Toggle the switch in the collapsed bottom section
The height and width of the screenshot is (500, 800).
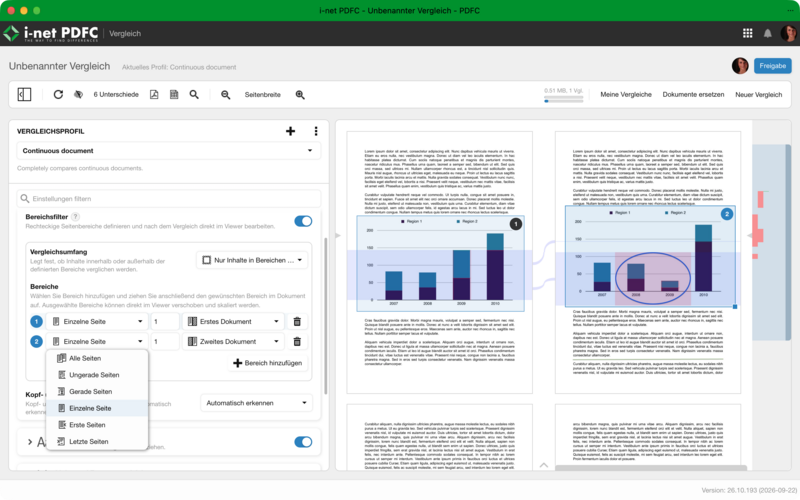tap(303, 442)
